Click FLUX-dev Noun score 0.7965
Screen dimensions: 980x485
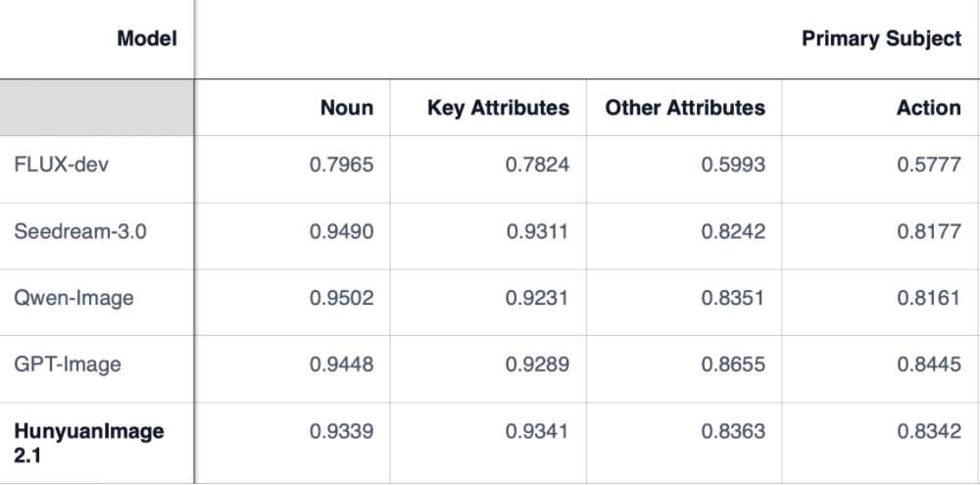click(x=341, y=165)
